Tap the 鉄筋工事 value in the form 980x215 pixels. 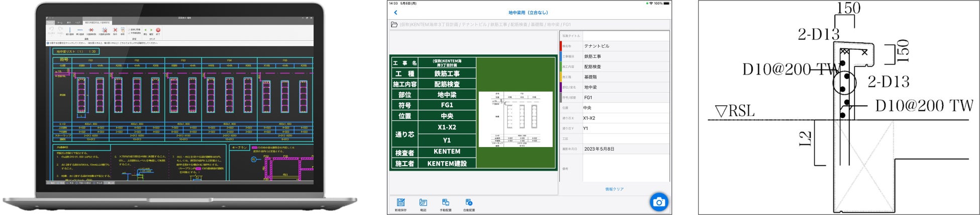(593, 56)
